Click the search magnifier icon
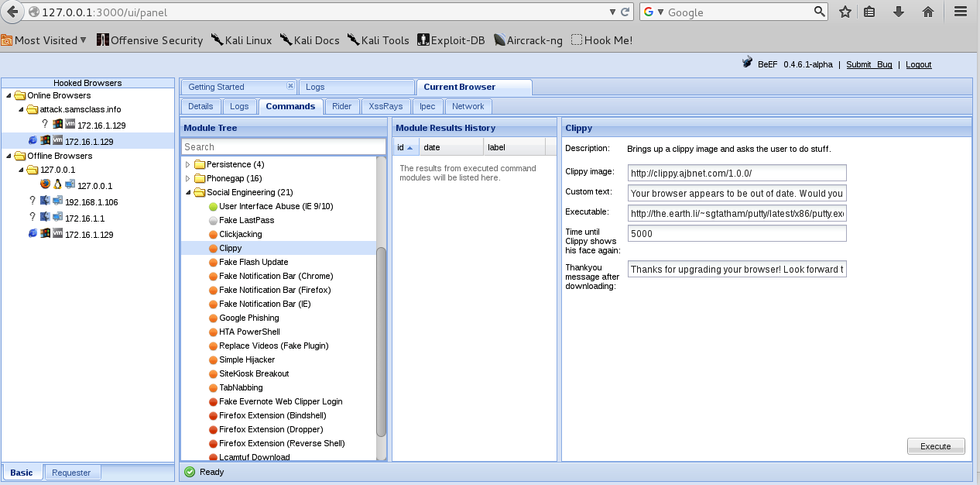980x485 pixels. (x=820, y=12)
